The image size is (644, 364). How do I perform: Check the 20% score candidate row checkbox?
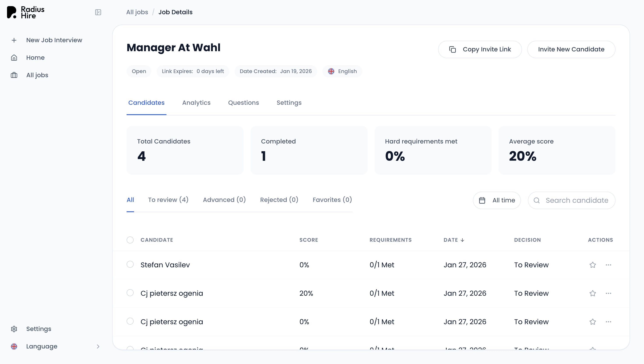pyautogui.click(x=130, y=293)
